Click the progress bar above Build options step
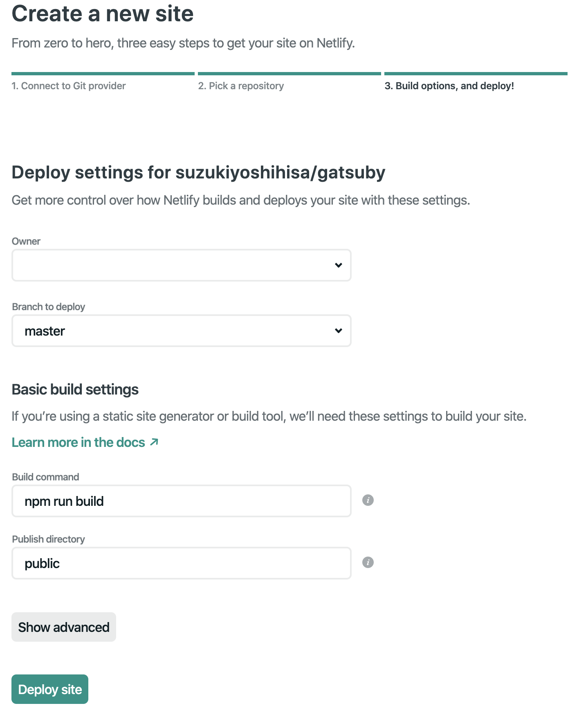Screen dimensions: 588x708 click(x=476, y=74)
